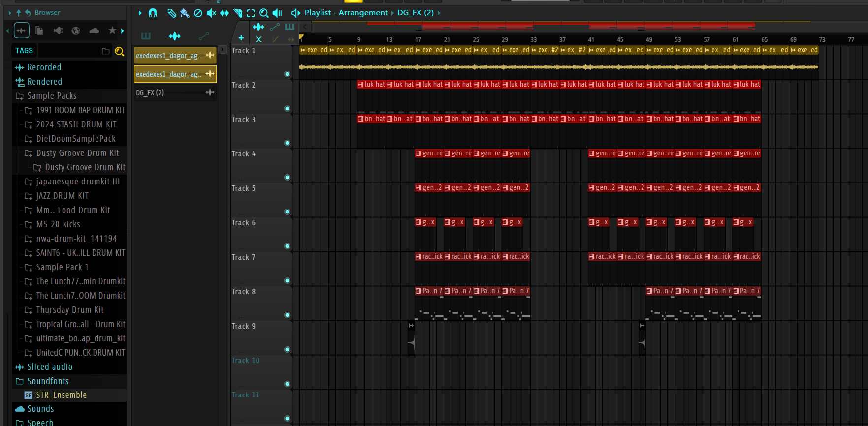Choose the Zoom magnifier tool
The width and height of the screenshot is (868, 426).
[264, 13]
